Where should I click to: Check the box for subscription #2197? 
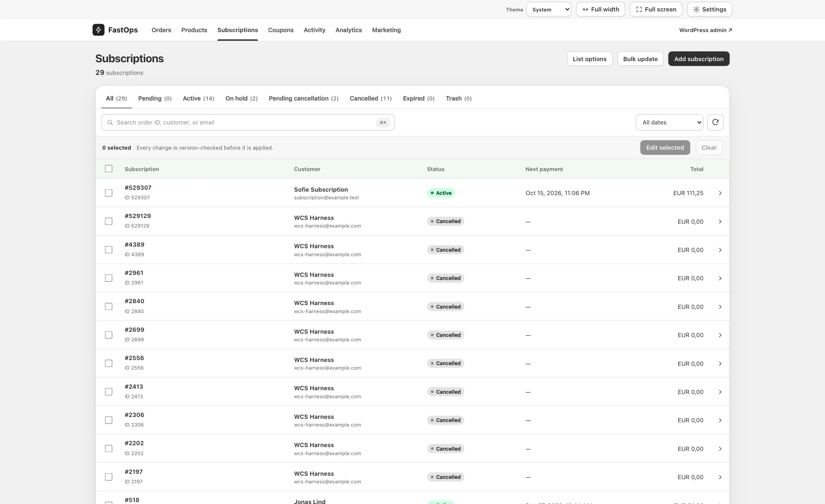tap(108, 477)
